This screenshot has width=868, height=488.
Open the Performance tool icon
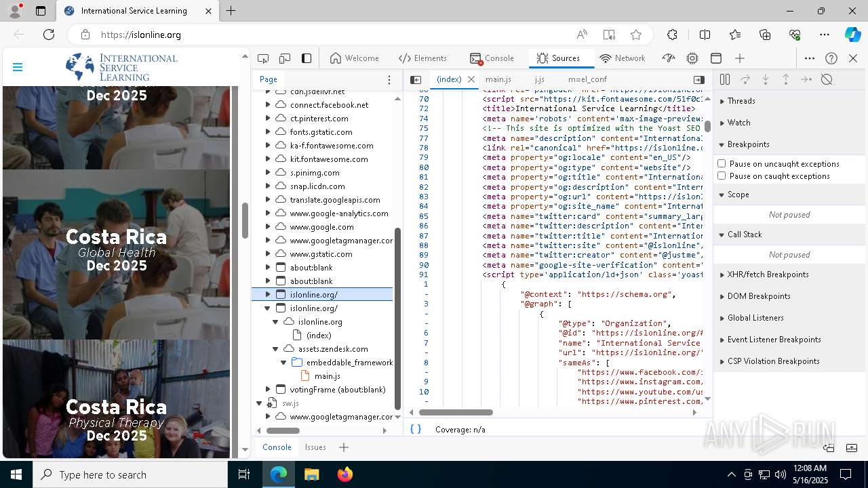coord(669,58)
